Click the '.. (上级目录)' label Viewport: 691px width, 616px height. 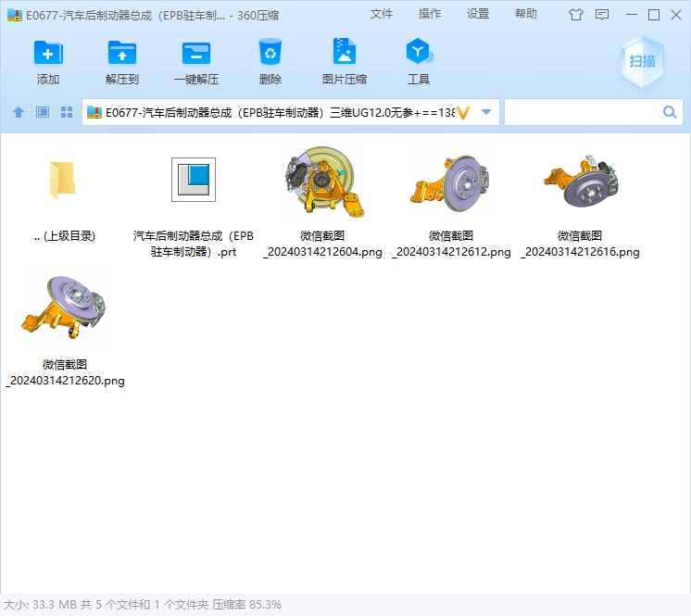point(65,236)
